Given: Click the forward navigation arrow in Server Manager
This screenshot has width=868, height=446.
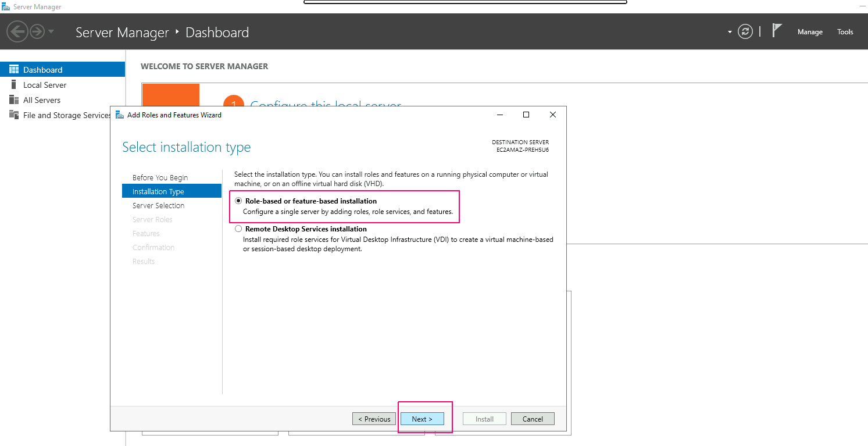Looking at the screenshot, I should [x=37, y=31].
